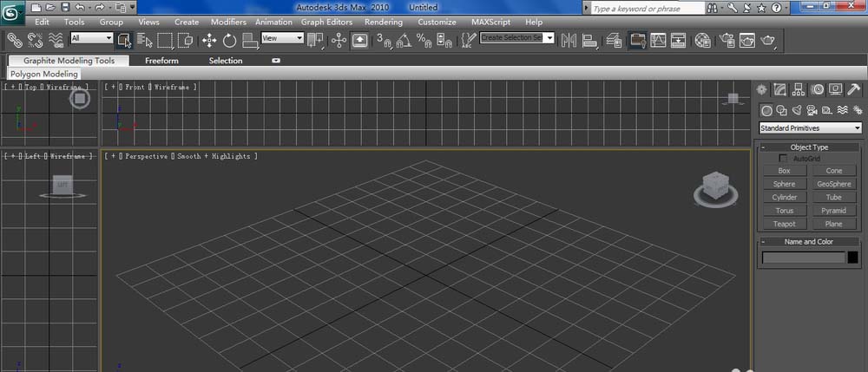Create a Box primitive button
The height and width of the screenshot is (372, 868).
click(784, 171)
